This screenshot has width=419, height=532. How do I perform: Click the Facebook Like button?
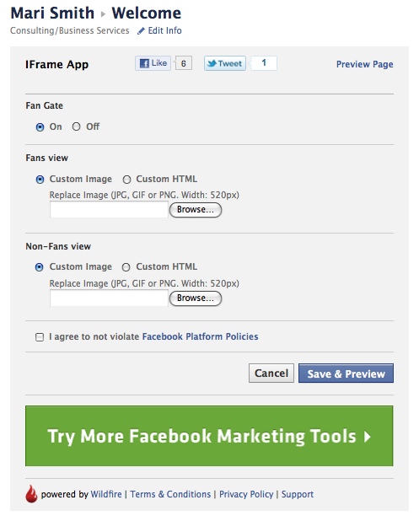click(x=153, y=63)
